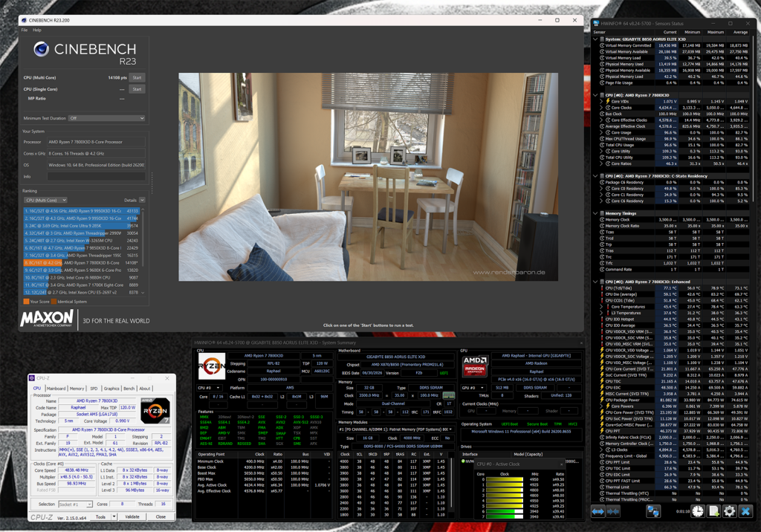Click the collapse-columns arrows icon in HWiNFO

tap(613, 511)
